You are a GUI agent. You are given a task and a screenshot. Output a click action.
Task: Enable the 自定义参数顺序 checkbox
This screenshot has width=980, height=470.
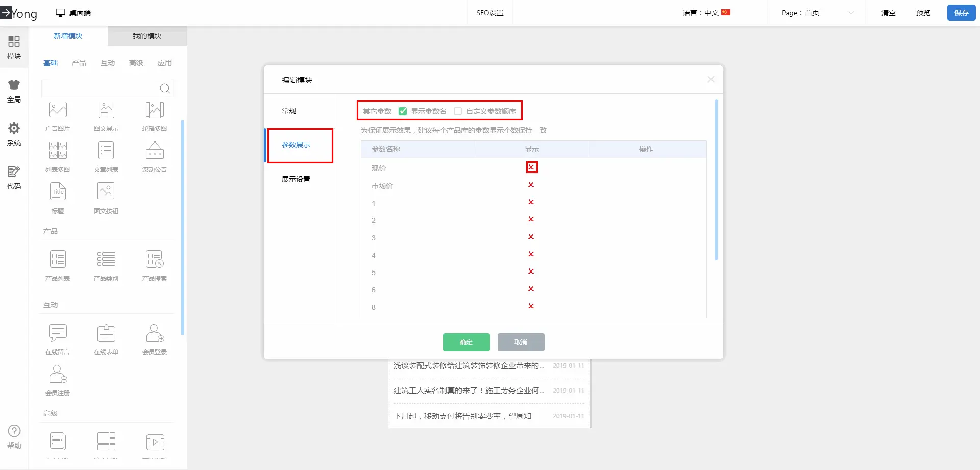(458, 111)
